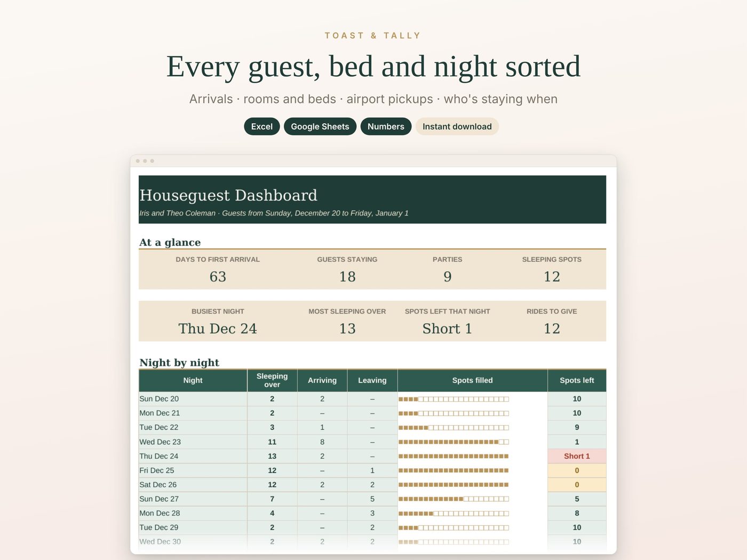Click the Night column header
The width and height of the screenshot is (747, 560).
point(193,380)
